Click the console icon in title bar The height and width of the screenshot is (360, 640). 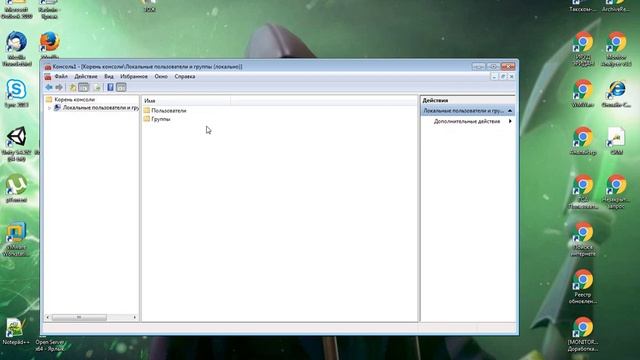point(48,67)
